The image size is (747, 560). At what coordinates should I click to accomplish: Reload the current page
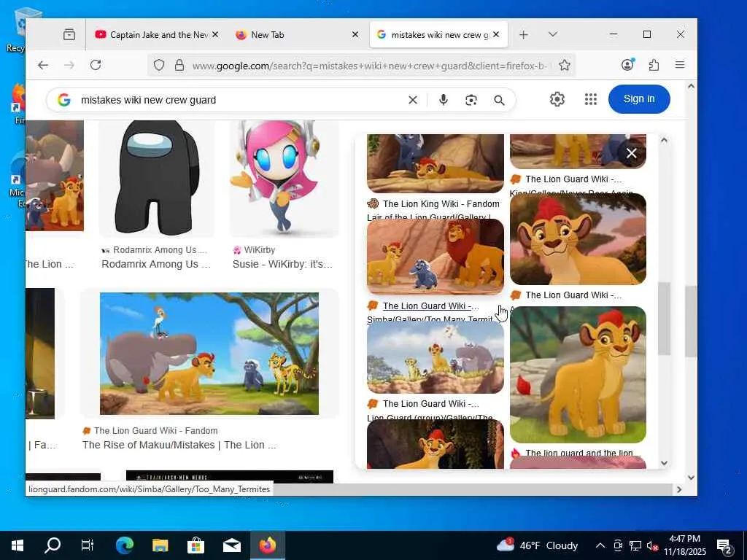coord(96,65)
